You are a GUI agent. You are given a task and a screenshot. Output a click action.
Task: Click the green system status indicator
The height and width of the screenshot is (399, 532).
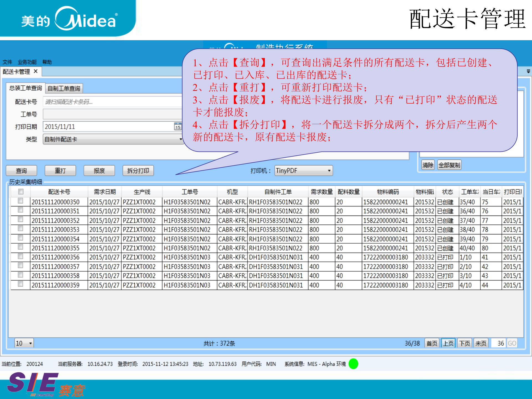pos(353,364)
